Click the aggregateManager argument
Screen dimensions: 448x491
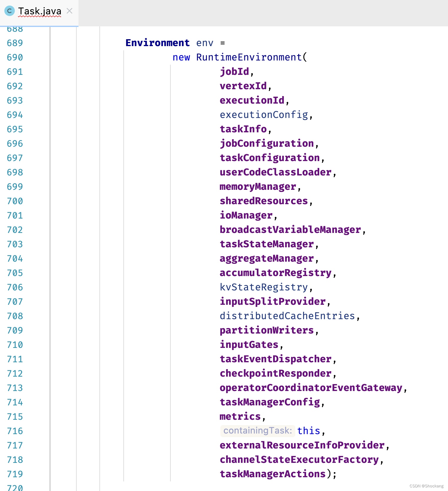[x=267, y=259]
